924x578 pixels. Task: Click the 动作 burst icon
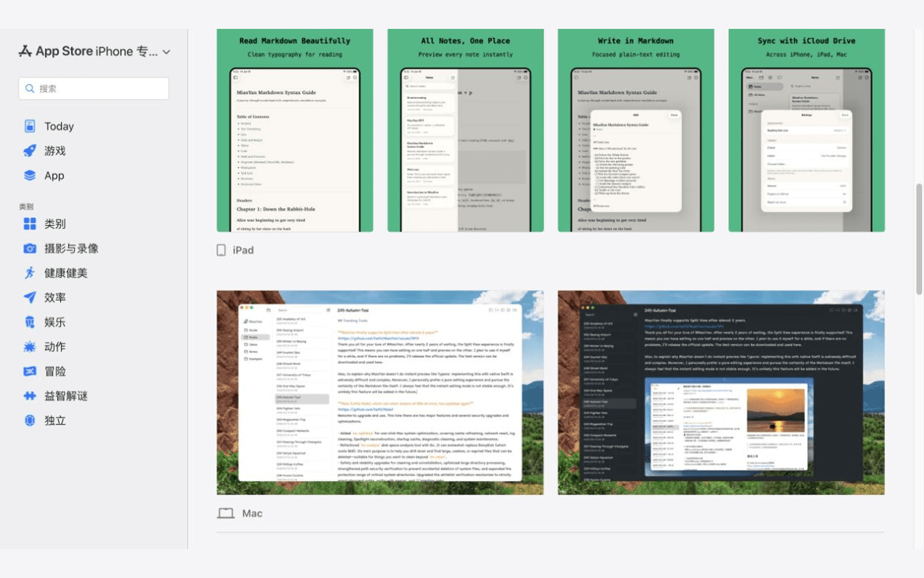click(x=30, y=347)
